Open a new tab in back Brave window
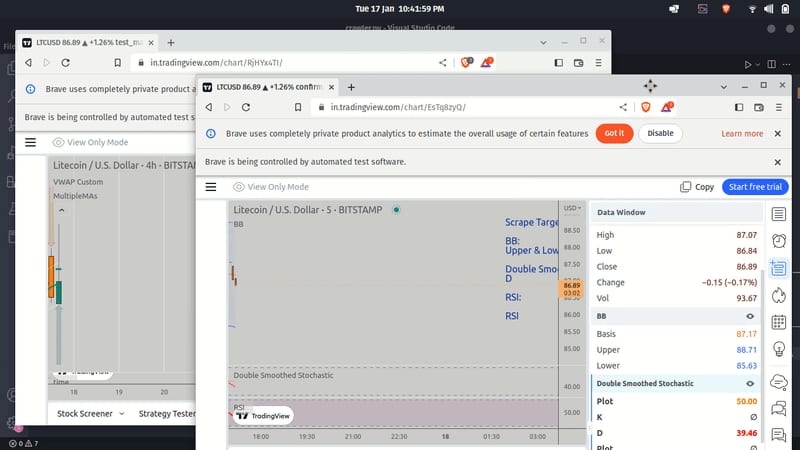Viewport: 800px width, 450px height. coord(171,43)
